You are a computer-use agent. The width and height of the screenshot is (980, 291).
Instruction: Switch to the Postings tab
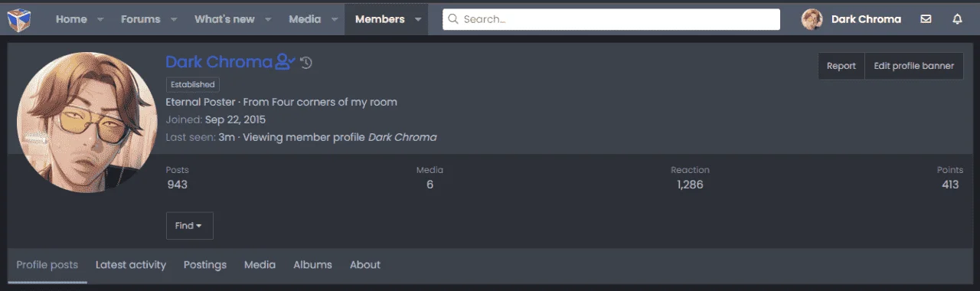coord(205,265)
